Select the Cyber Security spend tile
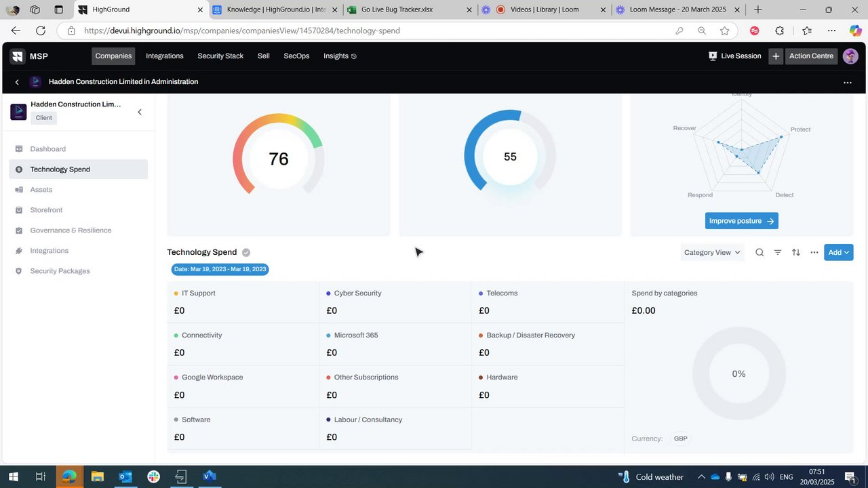The image size is (868, 488). (x=395, y=302)
